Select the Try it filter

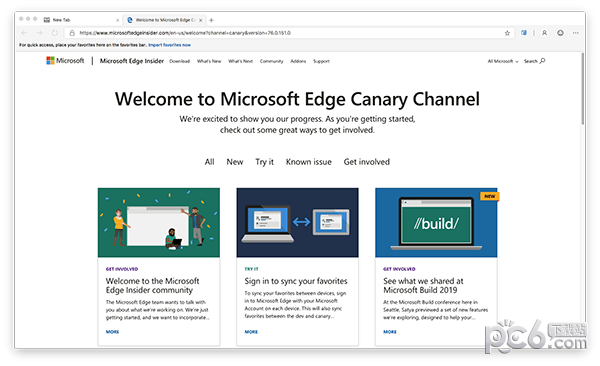[x=264, y=162]
